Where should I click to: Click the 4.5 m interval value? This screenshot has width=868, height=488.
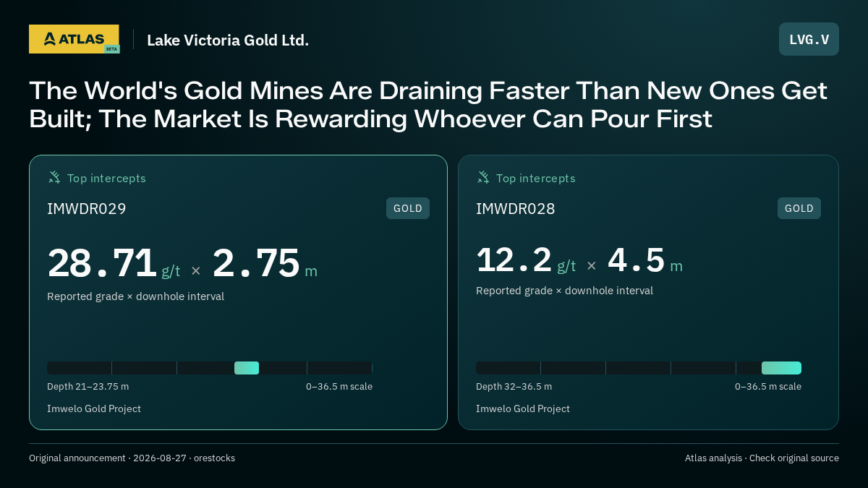click(x=644, y=260)
